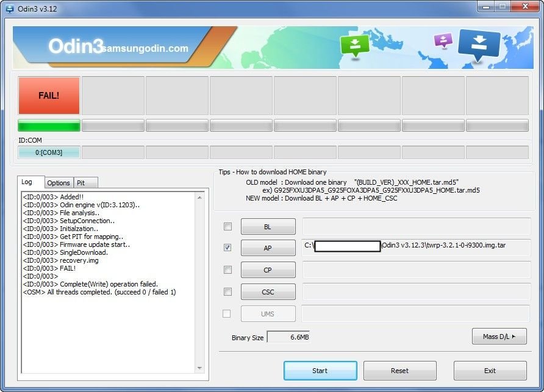The width and height of the screenshot is (544, 392).
Task: Select the log line "Added!!"
Action: pyautogui.click(x=54, y=197)
